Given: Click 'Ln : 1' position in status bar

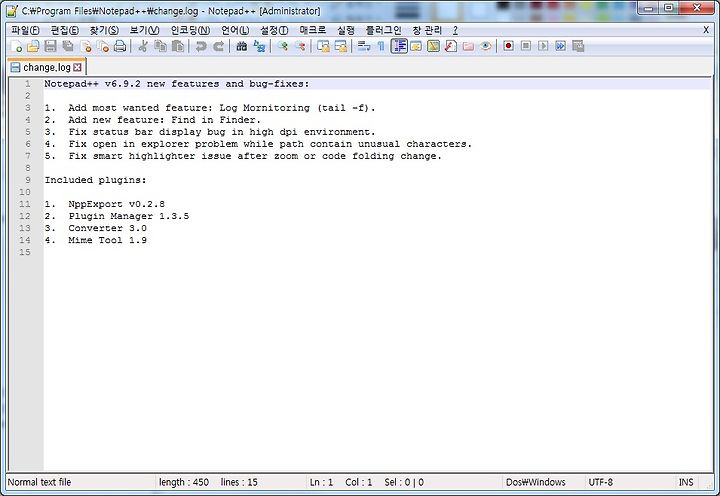Looking at the screenshot, I should (x=321, y=482).
